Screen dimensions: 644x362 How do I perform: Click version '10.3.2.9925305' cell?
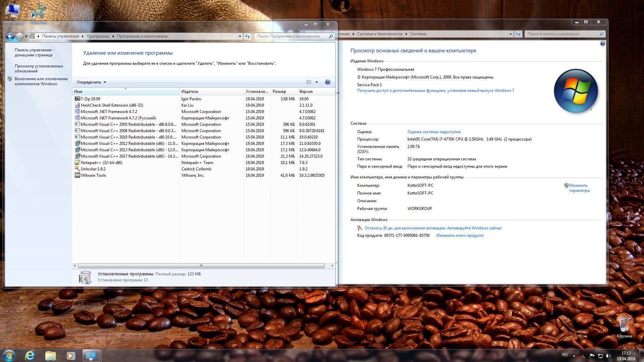coord(312,175)
